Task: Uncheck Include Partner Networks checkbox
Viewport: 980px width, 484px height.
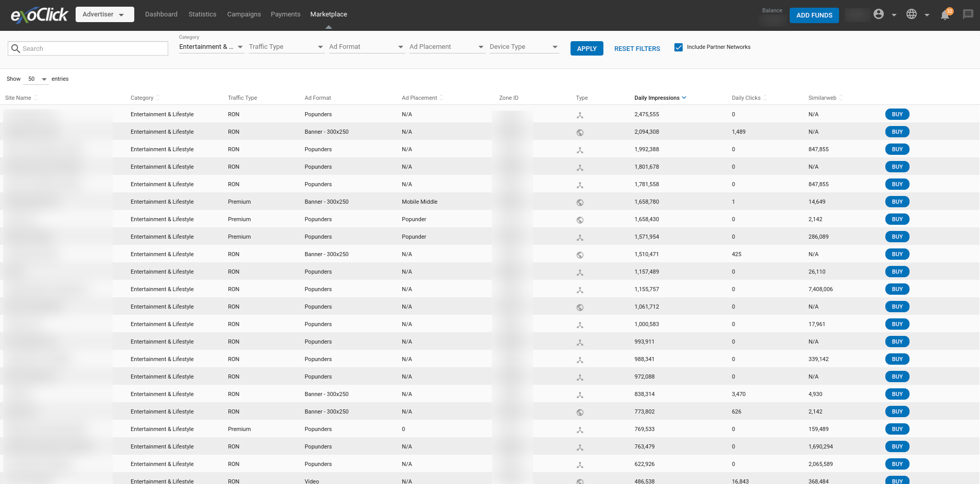Action: coord(679,47)
